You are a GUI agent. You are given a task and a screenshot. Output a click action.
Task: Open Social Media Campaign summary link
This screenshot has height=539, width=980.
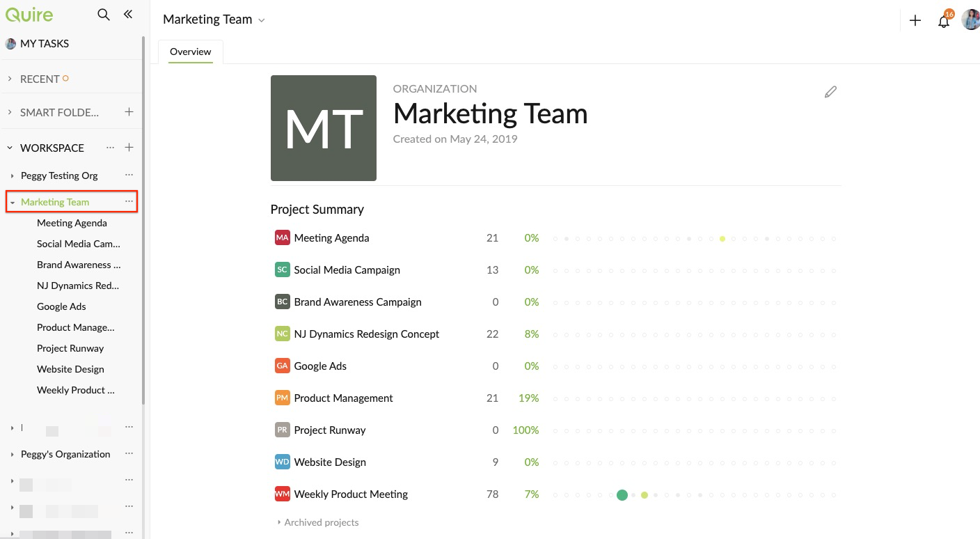(347, 269)
